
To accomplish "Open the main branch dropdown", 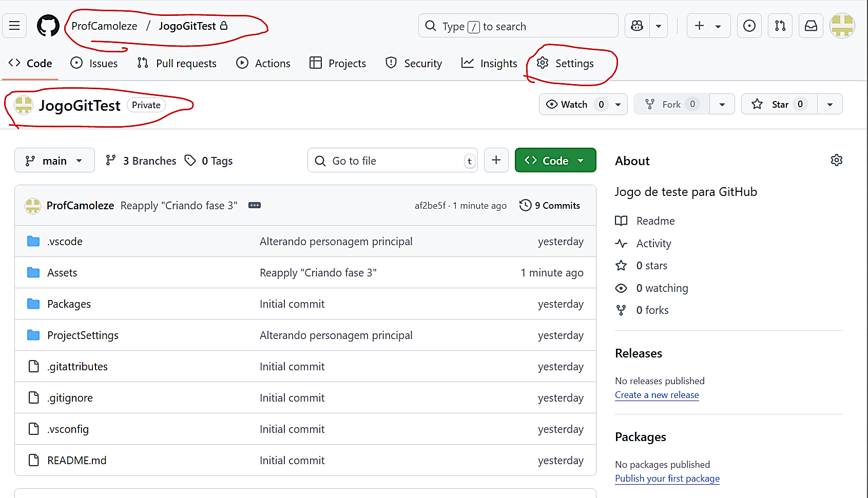I will [54, 161].
